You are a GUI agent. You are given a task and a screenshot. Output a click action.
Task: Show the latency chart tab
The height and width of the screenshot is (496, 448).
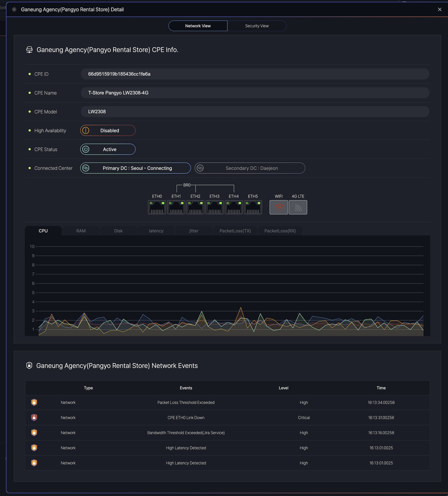tap(156, 231)
